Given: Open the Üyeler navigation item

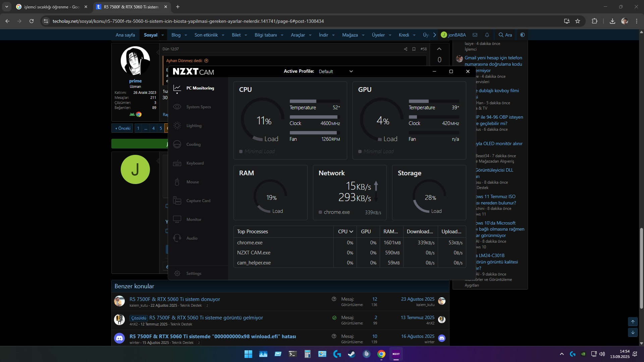Looking at the screenshot, I should (378, 35).
